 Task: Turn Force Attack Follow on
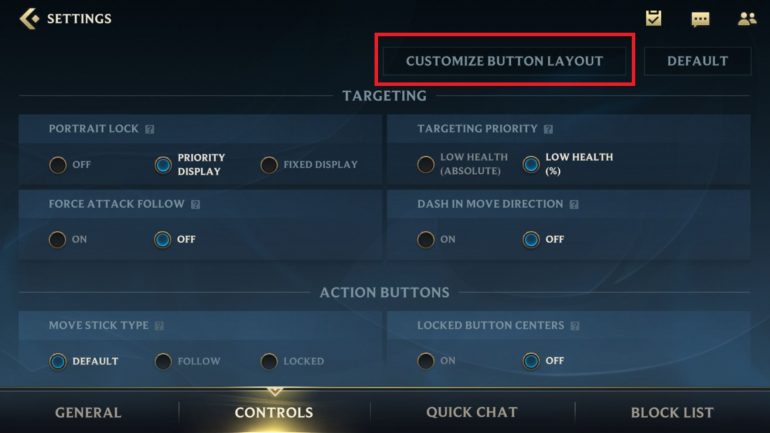(x=57, y=240)
